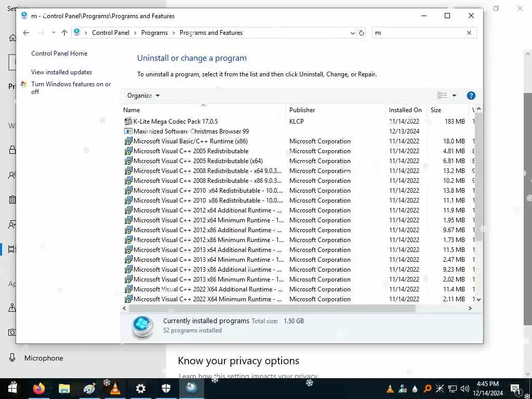
Task: Click the VLC cone tray icon
Action: click(390, 389)
